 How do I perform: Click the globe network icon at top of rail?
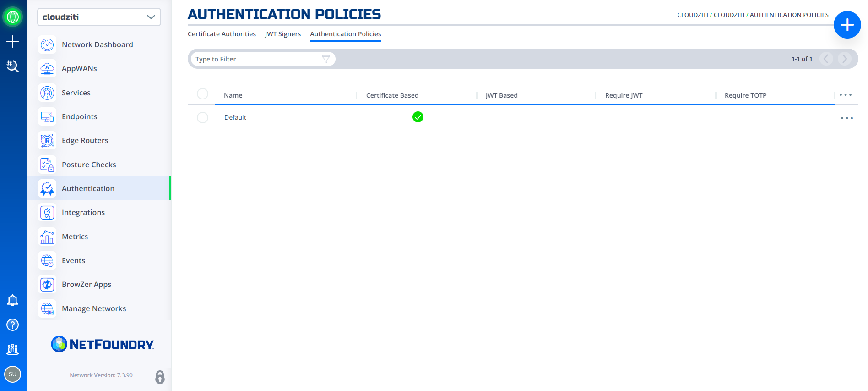13,17
